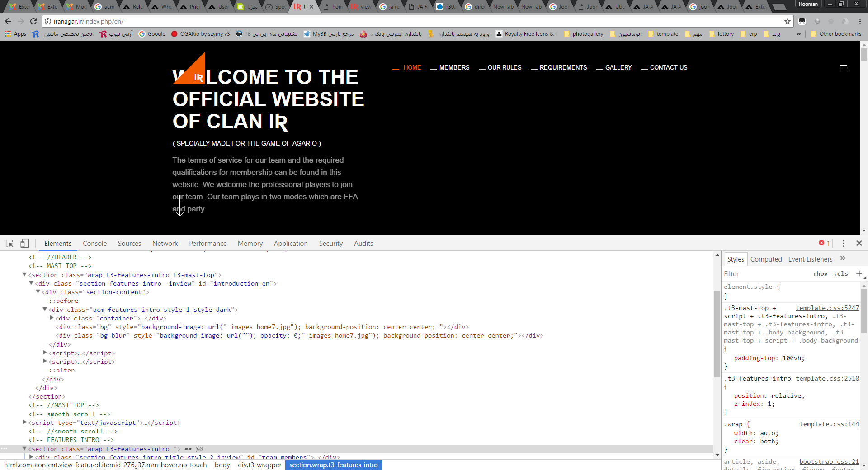Go to MEMBERS page in navigation
Viewport: 868px width, 470px height.
click(454, 67)
